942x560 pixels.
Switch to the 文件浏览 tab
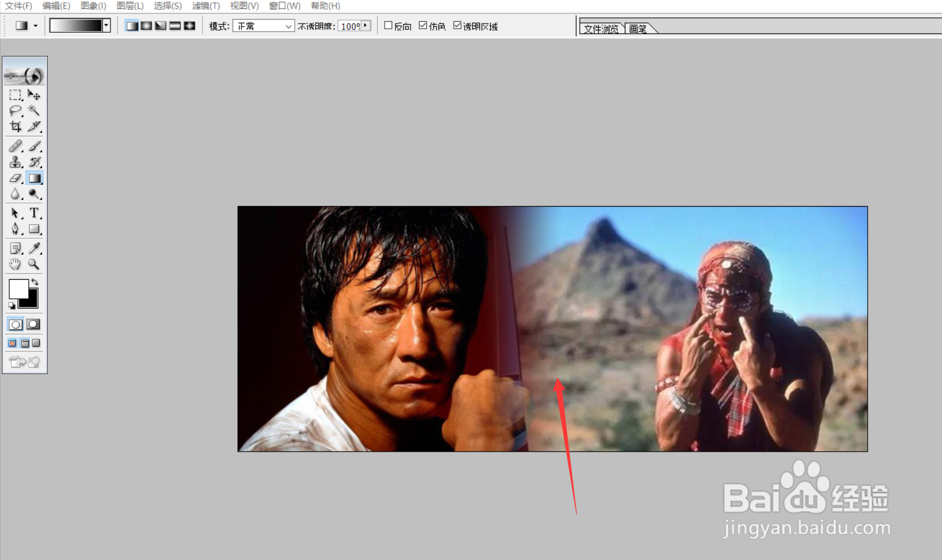pos(602,29)
